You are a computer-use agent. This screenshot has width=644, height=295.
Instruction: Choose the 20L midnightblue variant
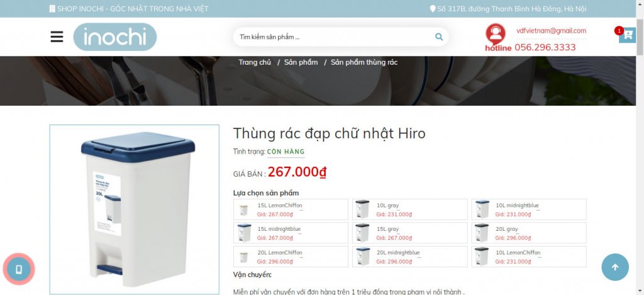pyautogui.click(x=410, y=257)
